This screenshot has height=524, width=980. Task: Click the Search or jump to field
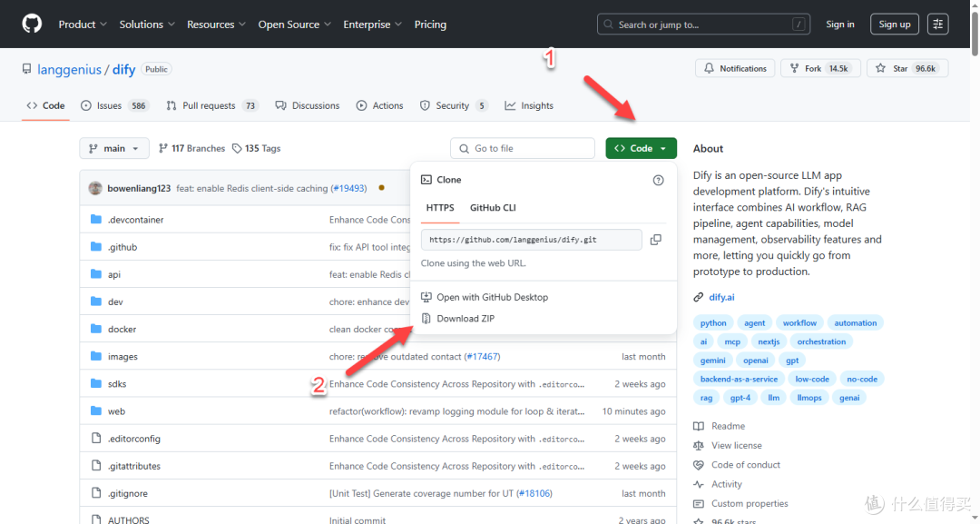point(704,25)
